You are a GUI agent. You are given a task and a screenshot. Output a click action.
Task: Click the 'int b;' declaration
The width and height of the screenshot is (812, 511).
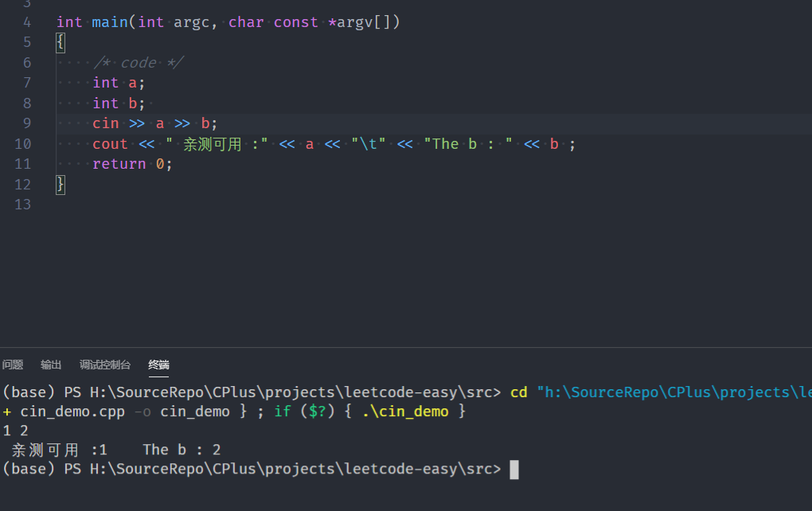[x=119, y=103]
